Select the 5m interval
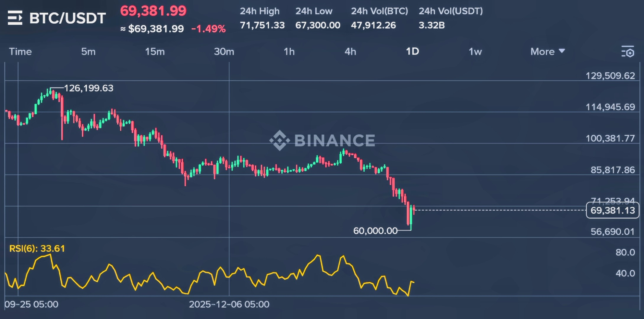Screen dimensions: 644x319 tap(88, 52)
